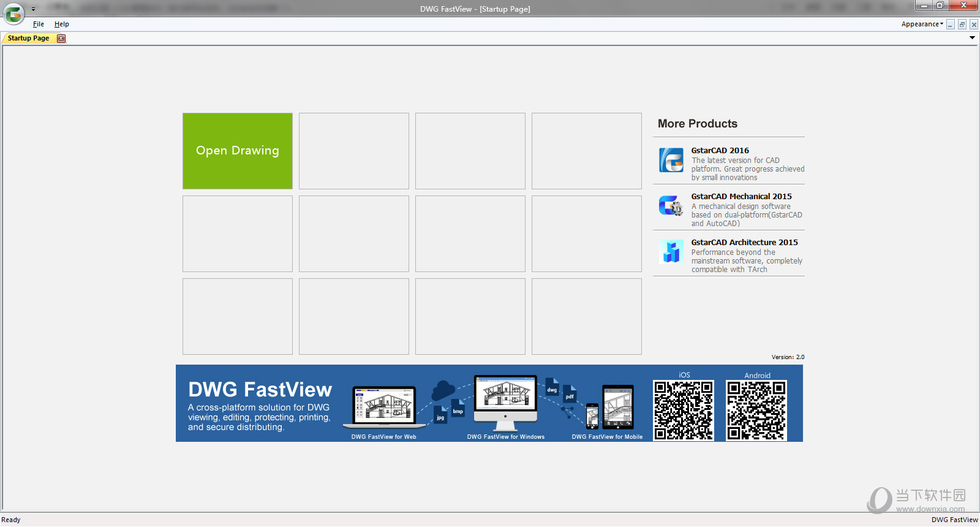Click the pdf file icon in banner
This screenshot has width=980, height=527.
point(570,394)
